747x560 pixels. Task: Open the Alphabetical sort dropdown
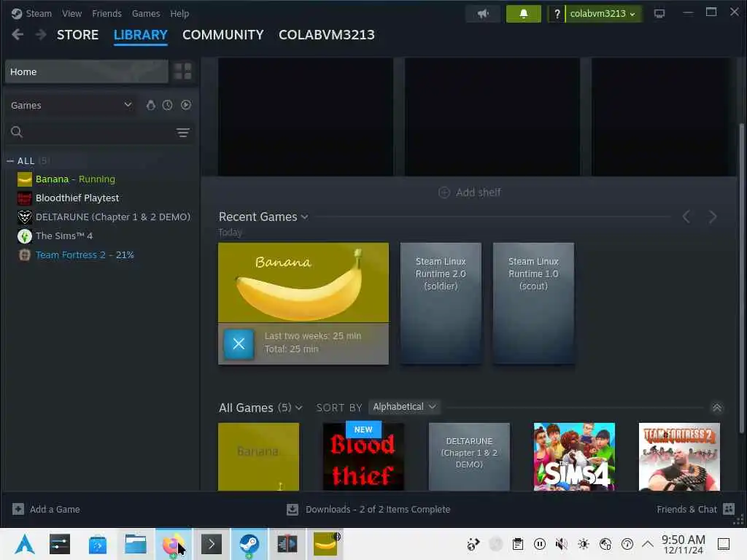click(404, 407)
